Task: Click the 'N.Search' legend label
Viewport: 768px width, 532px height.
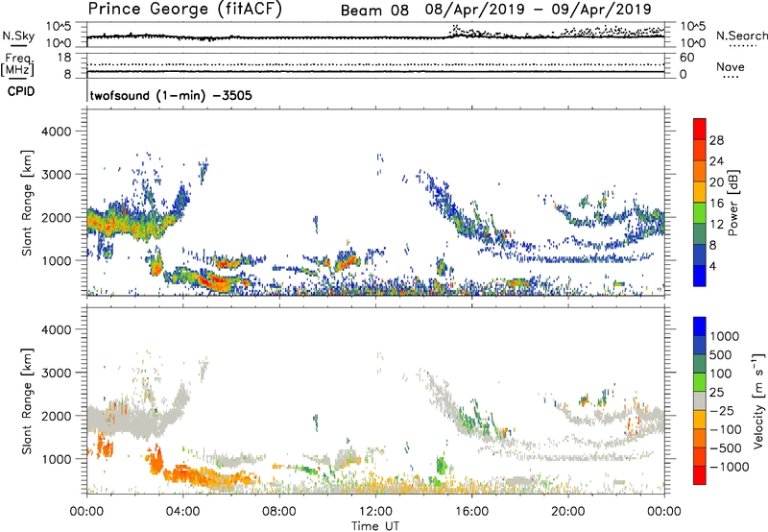Action: [x=741, y=36]
